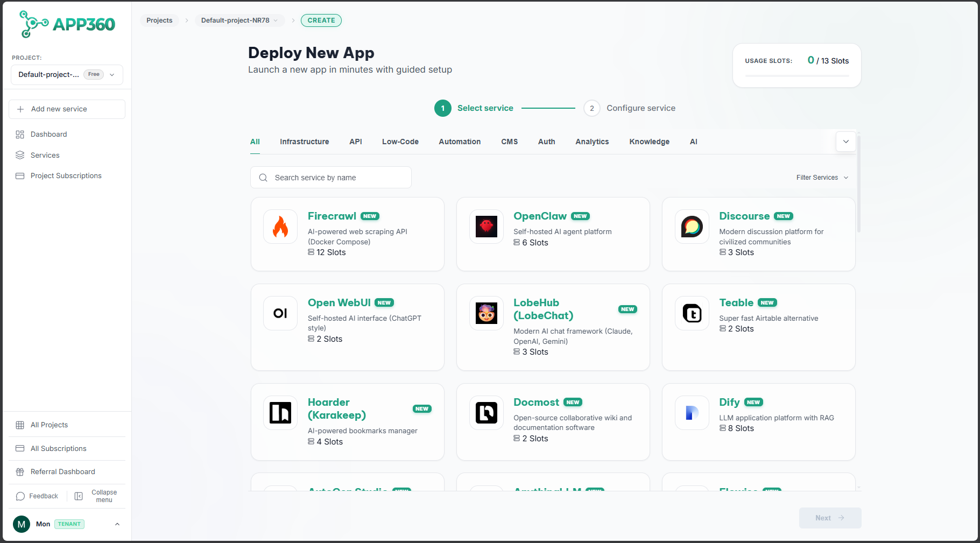The width and height of the screenshot is (980, 543).
Task: Show the CMS category tab
Action: (510, 142)
